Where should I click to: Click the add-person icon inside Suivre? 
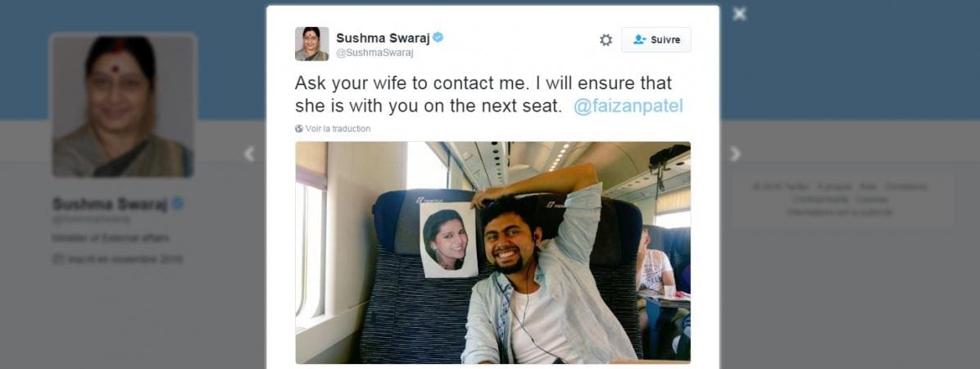pos(639,39)
